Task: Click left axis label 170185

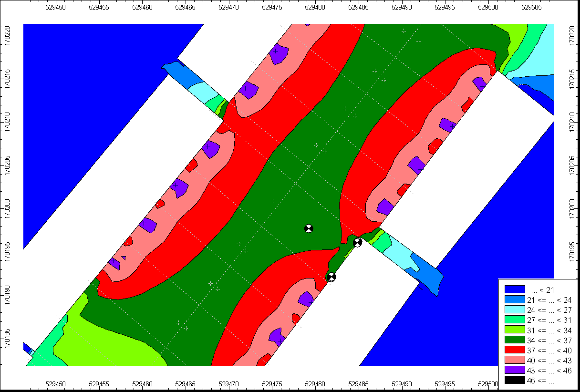Action: (x=8, y=338)
